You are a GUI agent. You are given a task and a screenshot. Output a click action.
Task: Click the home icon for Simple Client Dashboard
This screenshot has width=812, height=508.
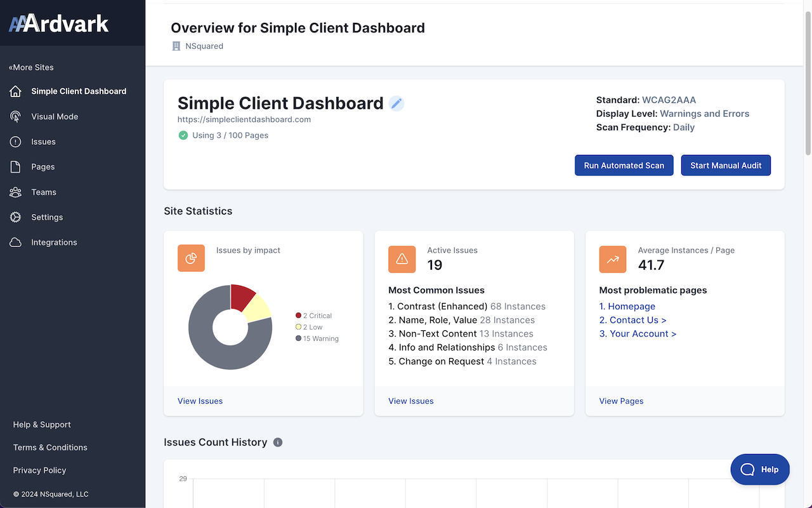16,91
